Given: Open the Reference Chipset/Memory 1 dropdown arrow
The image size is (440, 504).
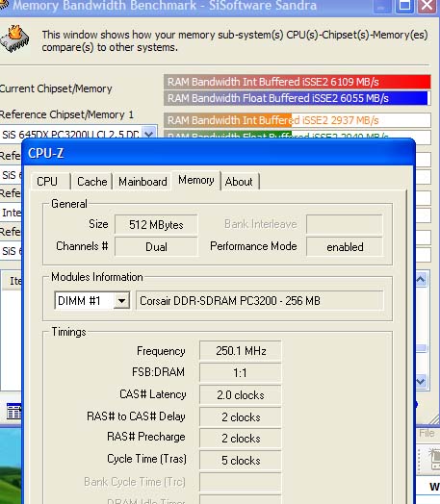Looking at the screenshot, I should (148, 133).
